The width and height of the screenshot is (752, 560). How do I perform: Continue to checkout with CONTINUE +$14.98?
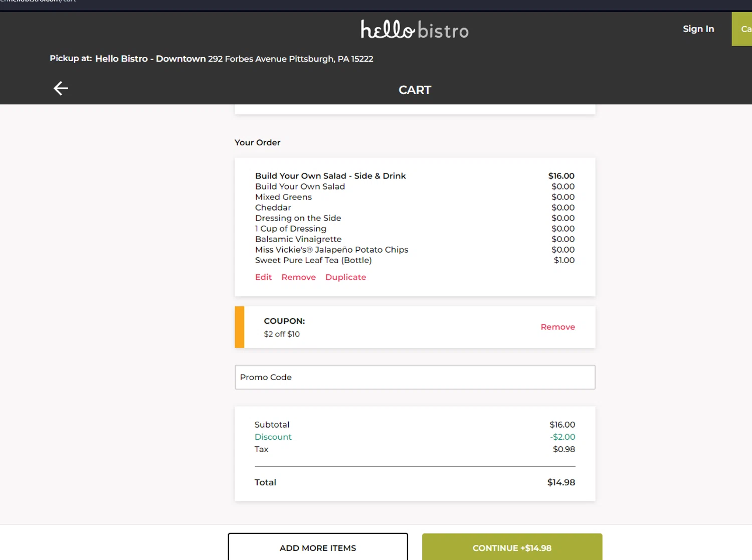(512, 547)
